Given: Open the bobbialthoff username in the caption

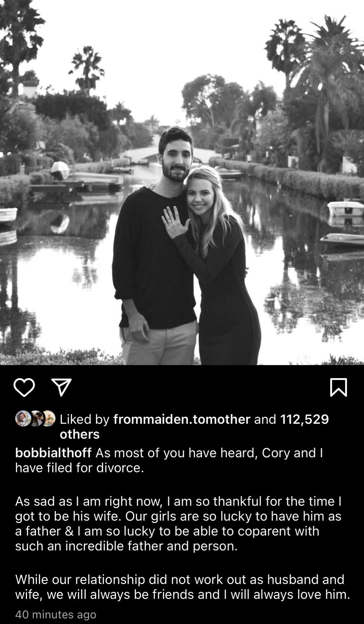Looking at the screenshot, I should pos(53,453).
